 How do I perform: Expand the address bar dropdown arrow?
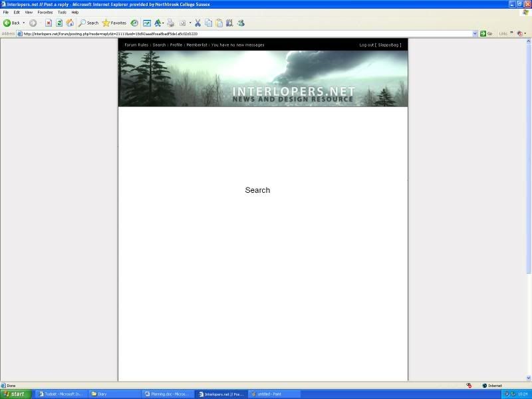[475, 33]
